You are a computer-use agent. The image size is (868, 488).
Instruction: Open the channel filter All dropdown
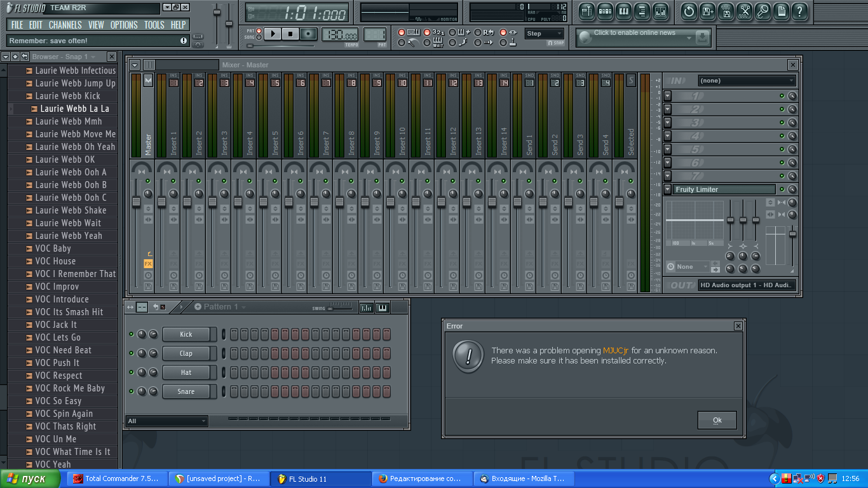tap(167, 421)
